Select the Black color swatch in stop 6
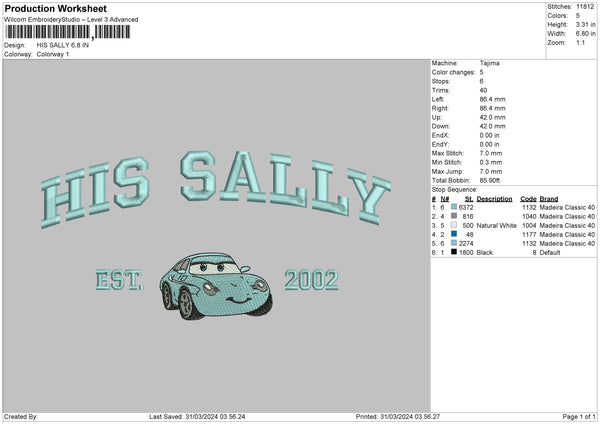This screenshot has width=600, height=424. pyautogui.click(x=456, y=252)
